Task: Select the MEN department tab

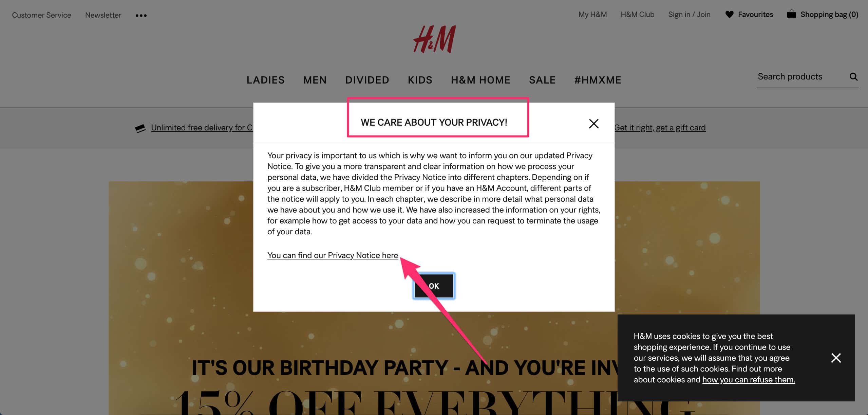Action: (315, 79)
